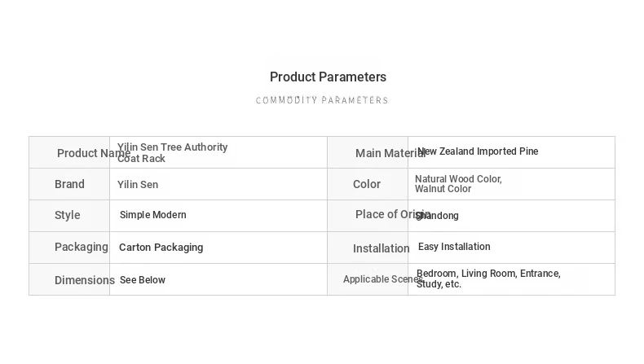
Task: Click Bedroom, Living Room, Entrance scenes value
Action: [488, 278]
